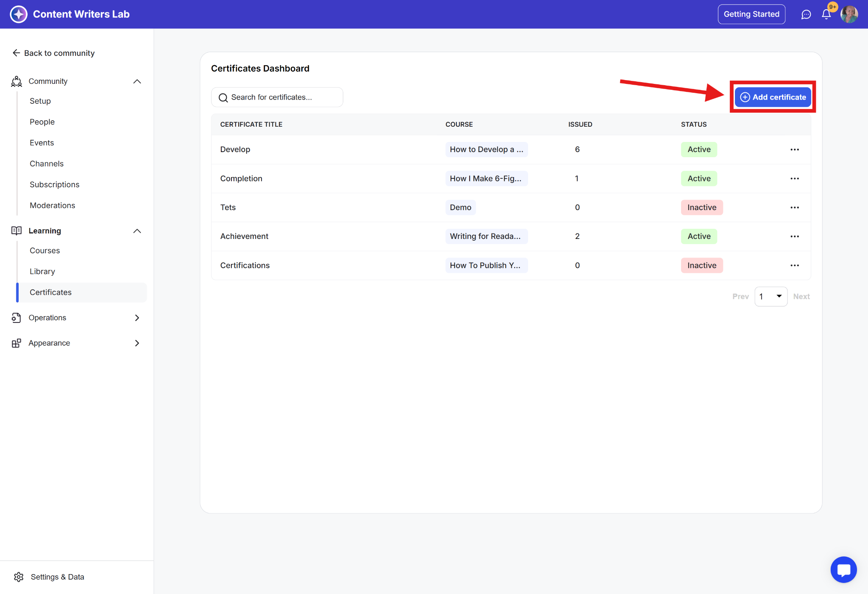Click the Settings & Data gear

19,577
